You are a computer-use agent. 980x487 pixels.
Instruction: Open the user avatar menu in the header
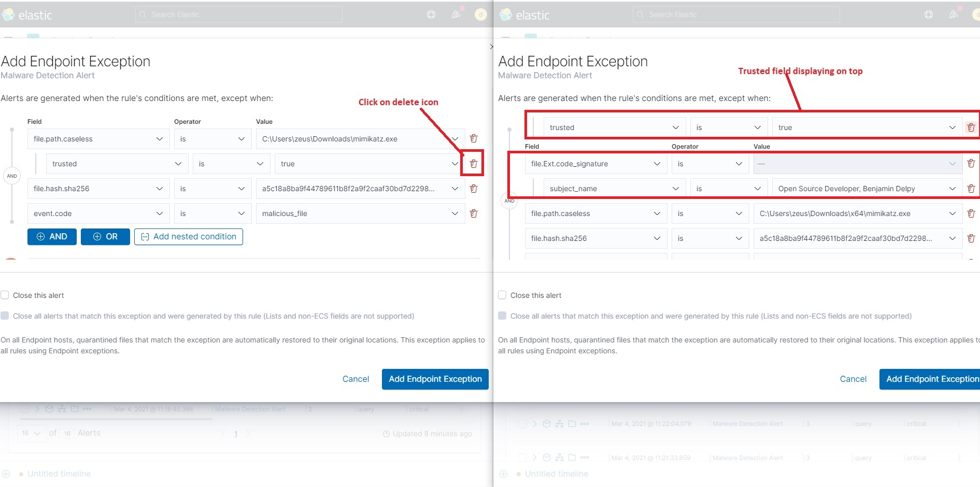click(x=480, y=14)
